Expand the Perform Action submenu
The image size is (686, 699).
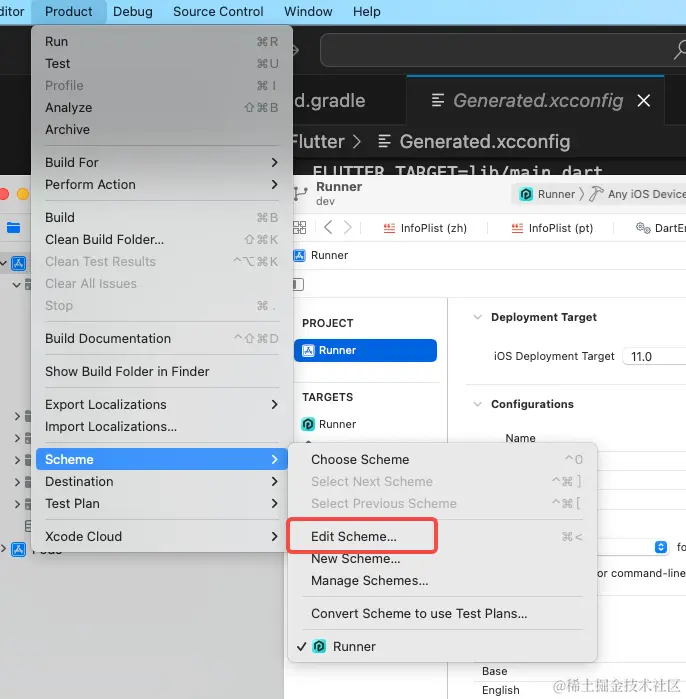162,184
